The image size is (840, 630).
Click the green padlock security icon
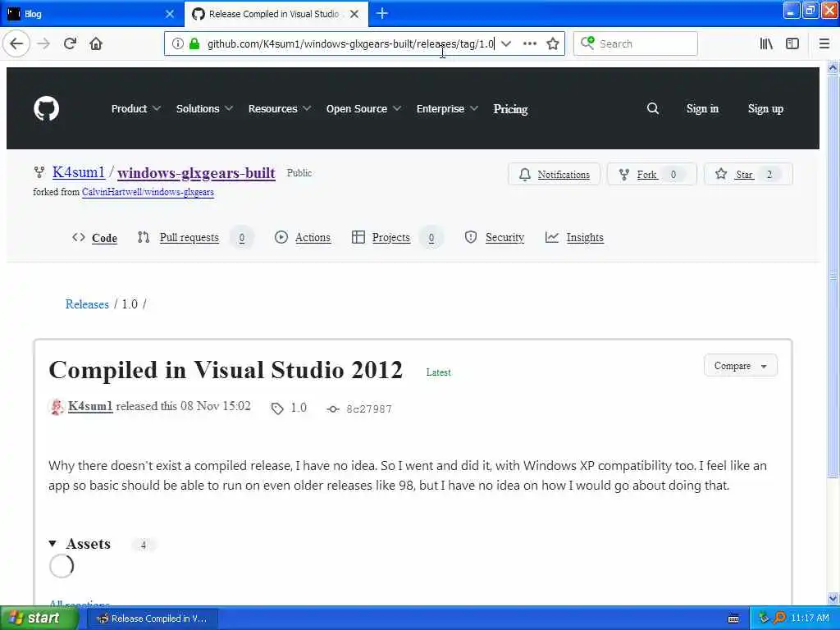point(194,43)
